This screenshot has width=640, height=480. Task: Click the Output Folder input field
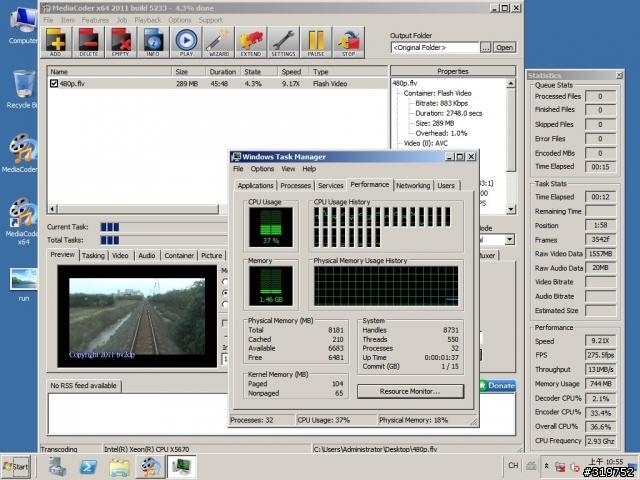[x=435, y=47]
